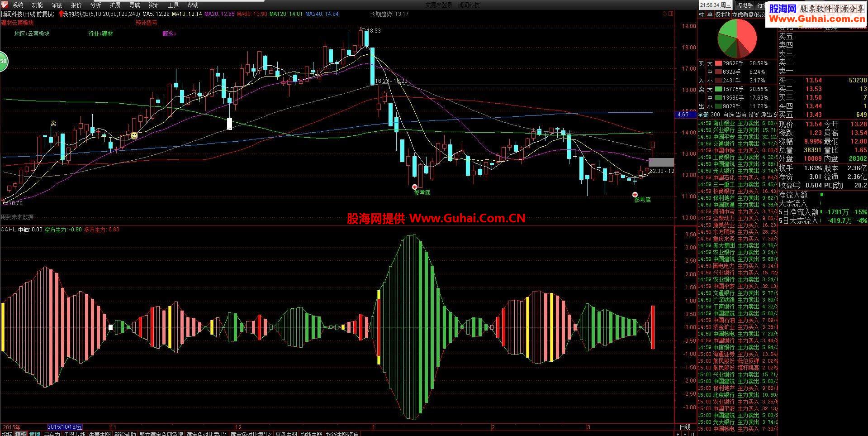Open the 报价 menu
The height and width of the screenshot is (436, 868).
(x=76, y=5)
